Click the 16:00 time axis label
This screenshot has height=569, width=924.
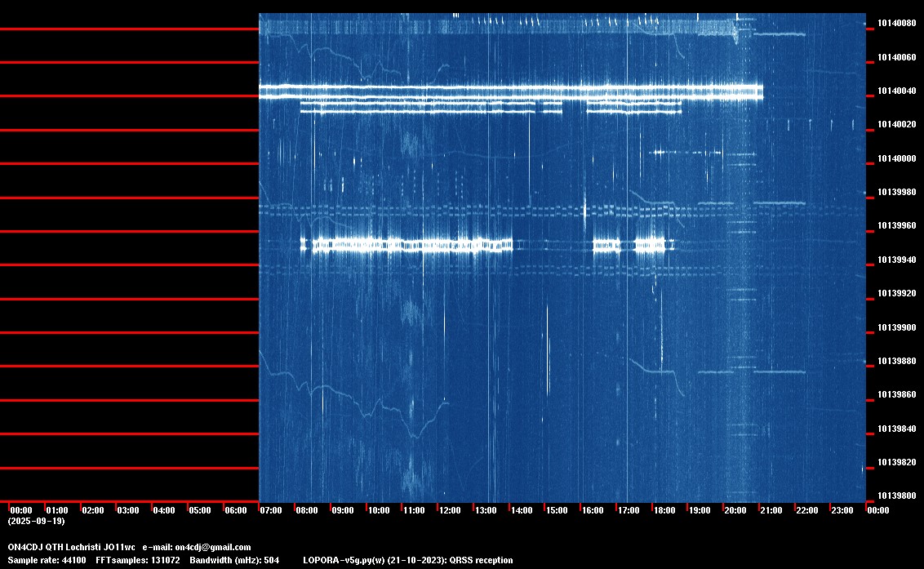tap(593, 510)
